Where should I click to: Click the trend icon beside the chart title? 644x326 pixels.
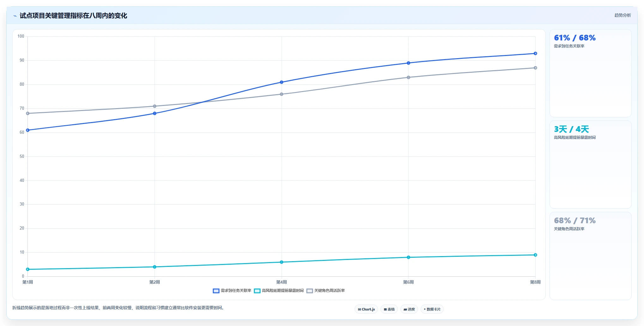15,16
